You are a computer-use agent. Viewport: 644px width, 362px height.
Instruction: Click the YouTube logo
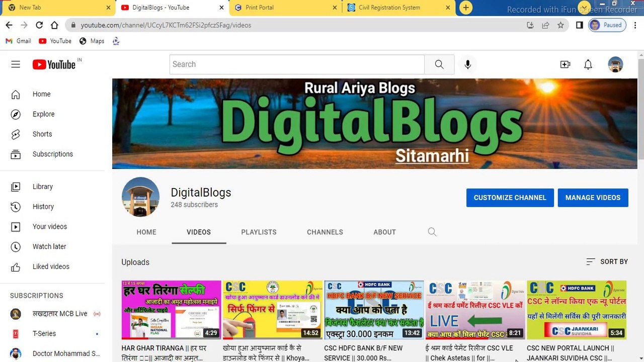click(54, 64)
